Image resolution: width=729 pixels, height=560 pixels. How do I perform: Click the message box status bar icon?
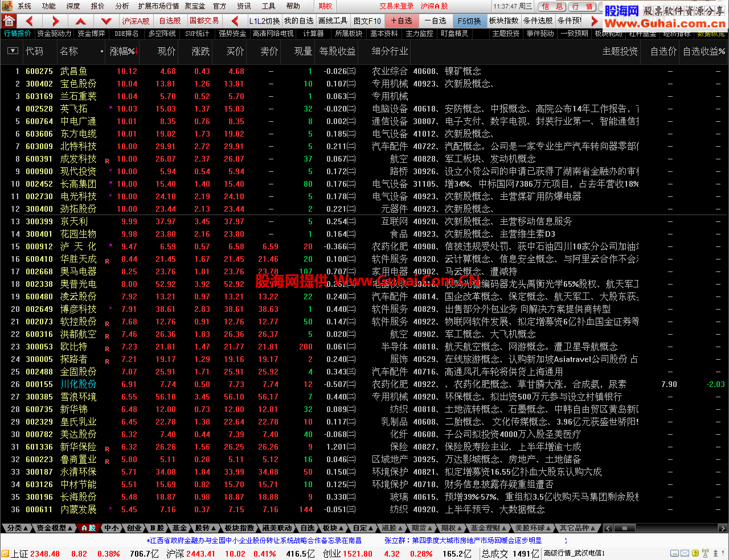pyautogui.click(x=674, y=553)
